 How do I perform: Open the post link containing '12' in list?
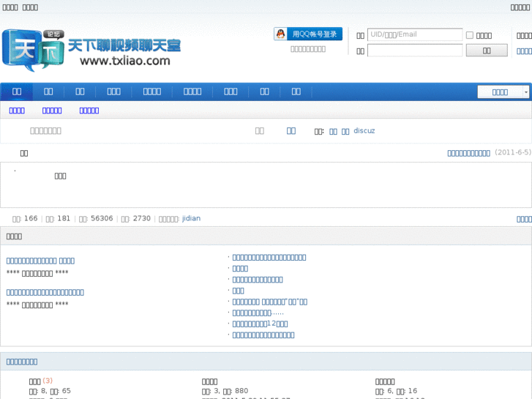pos(260,324)
